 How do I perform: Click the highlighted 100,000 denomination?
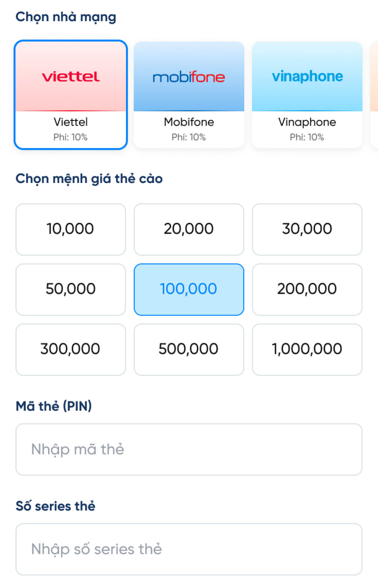pos(189,289)
